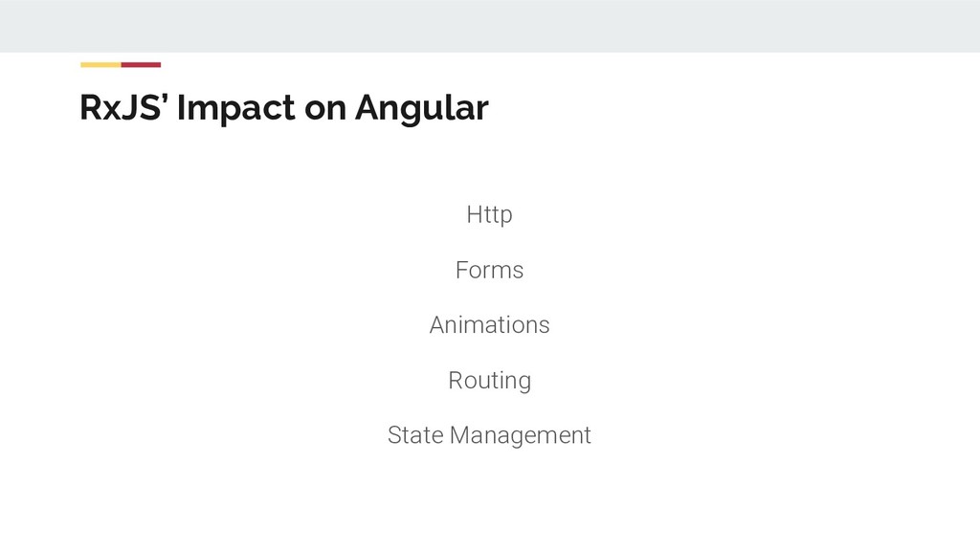Click the capital A in Angular

(366, 108)
